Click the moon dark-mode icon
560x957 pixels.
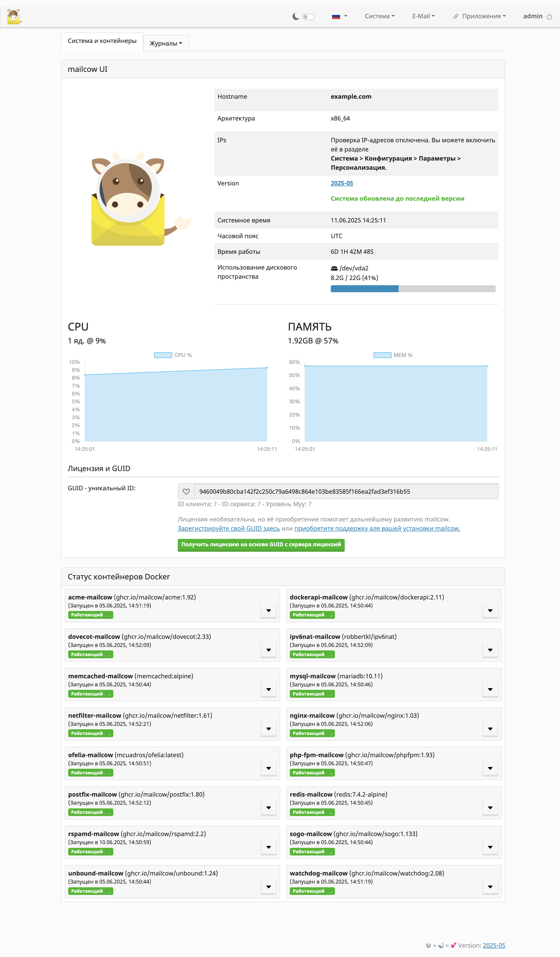coord(296,16)
